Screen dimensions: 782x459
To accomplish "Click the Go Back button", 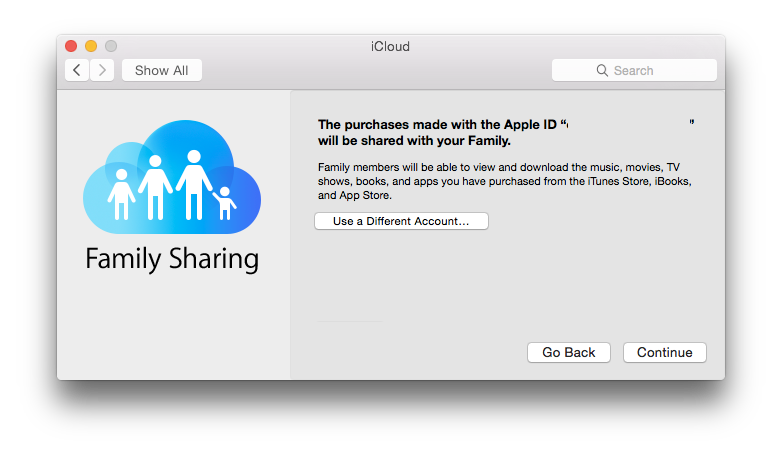I will point(569,352).
